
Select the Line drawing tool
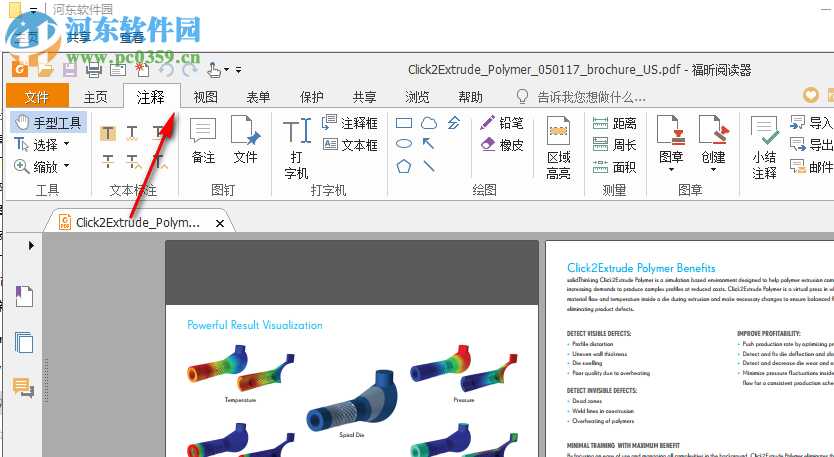(x=429, y=166)
